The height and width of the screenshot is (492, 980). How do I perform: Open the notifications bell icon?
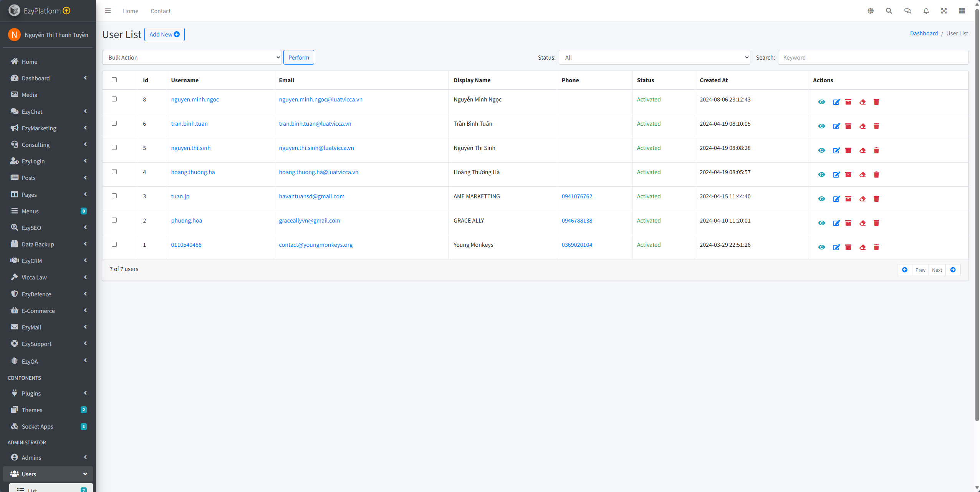pos(926,11)
